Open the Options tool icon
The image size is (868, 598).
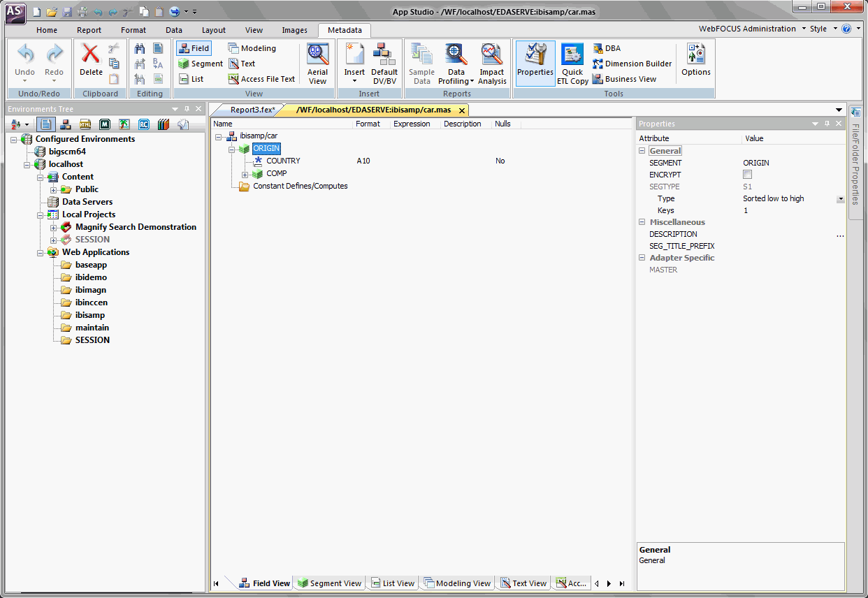coord(696,54)
